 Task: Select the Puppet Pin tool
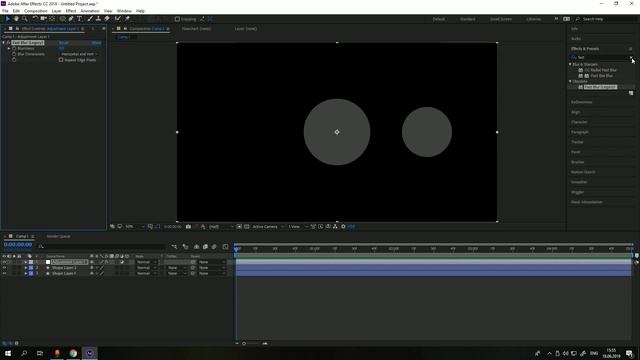tap(127, 19)
